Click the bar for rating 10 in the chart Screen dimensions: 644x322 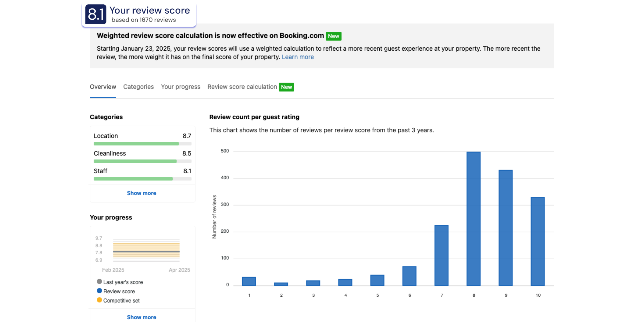(x=538, y=242)
